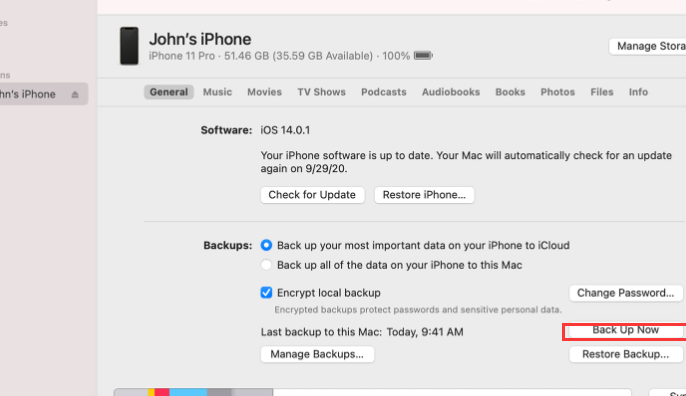
Task: Go to the Podcasts tab
Action: 384,92
